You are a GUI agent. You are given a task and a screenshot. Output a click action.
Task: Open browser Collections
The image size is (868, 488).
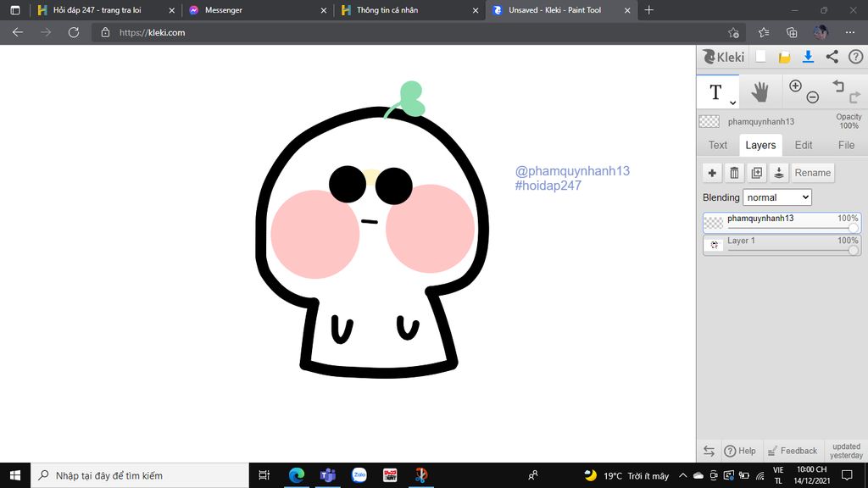tap(792, 33)
